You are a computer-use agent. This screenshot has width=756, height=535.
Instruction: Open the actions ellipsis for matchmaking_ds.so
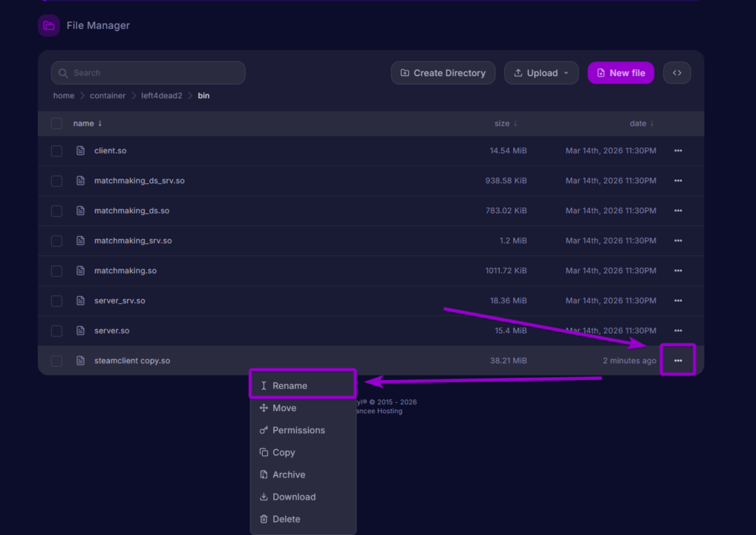point(678,210)
